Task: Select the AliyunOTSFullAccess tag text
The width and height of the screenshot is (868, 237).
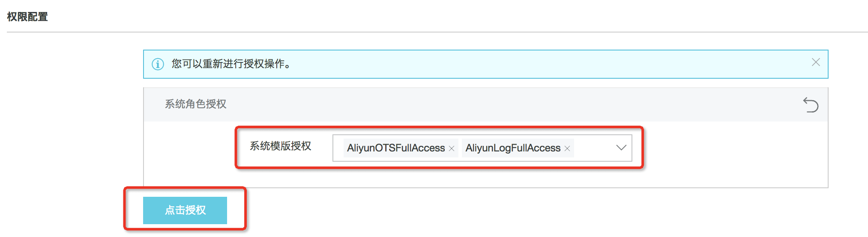Action: coord(396,148)
